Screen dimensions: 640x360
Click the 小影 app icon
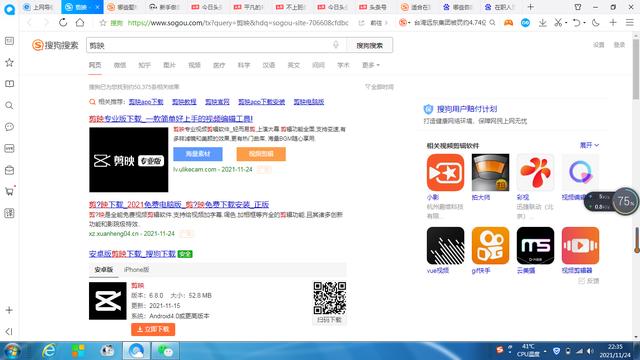coord(445,172)
